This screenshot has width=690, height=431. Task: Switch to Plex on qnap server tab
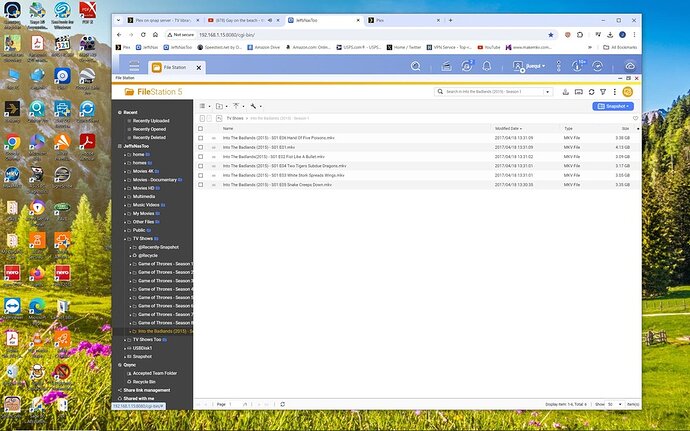[x=164, y=20]
